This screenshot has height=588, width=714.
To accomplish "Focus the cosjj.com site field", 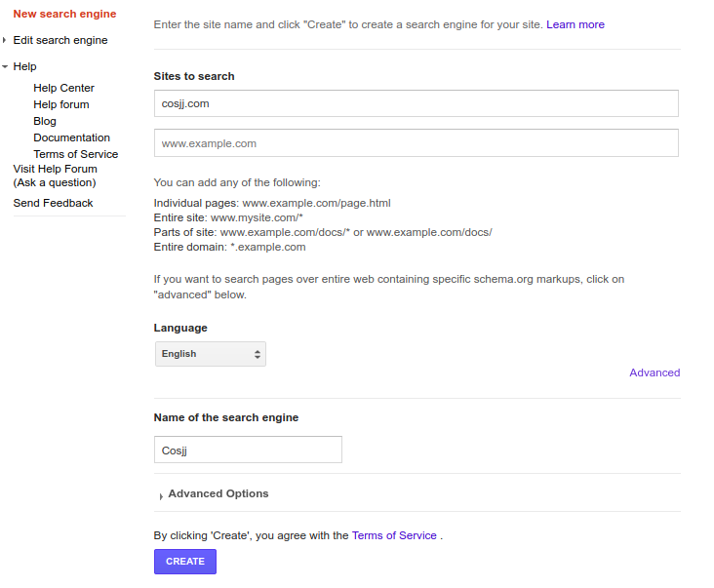I will tap(416, 103).
